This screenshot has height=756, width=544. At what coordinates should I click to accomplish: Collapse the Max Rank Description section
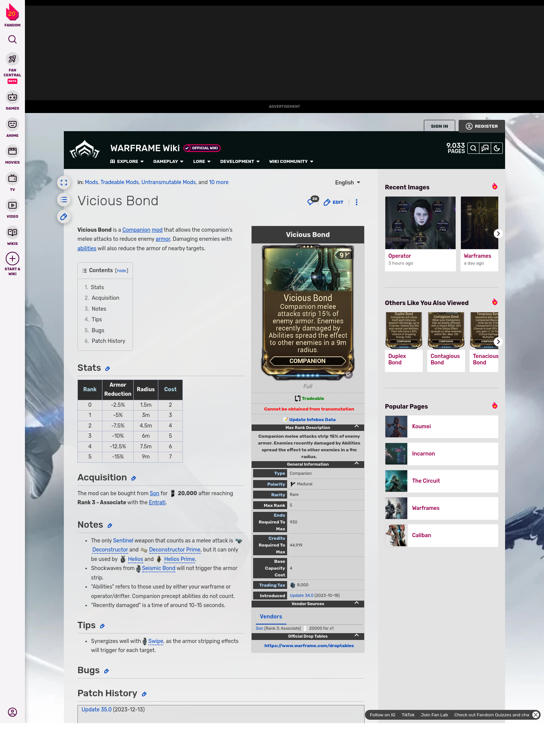356,426
